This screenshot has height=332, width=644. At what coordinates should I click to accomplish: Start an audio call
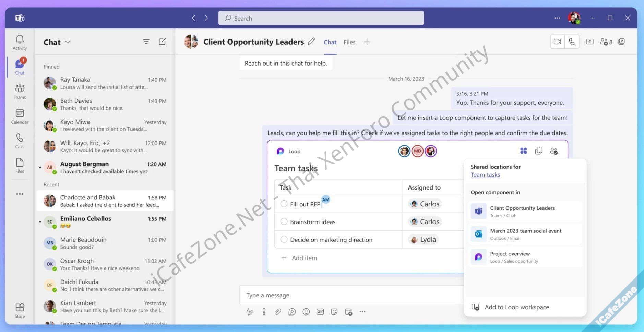572,42
